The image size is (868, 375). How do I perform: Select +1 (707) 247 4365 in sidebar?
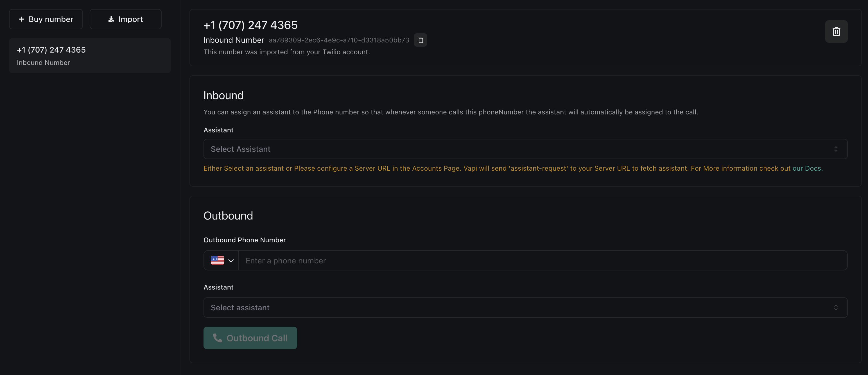click(51, 50)
